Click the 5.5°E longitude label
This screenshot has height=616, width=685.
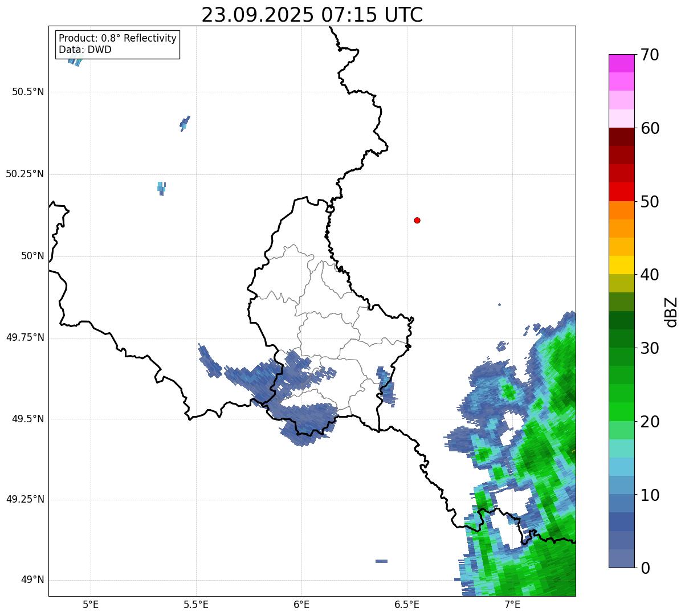point(196,604)
